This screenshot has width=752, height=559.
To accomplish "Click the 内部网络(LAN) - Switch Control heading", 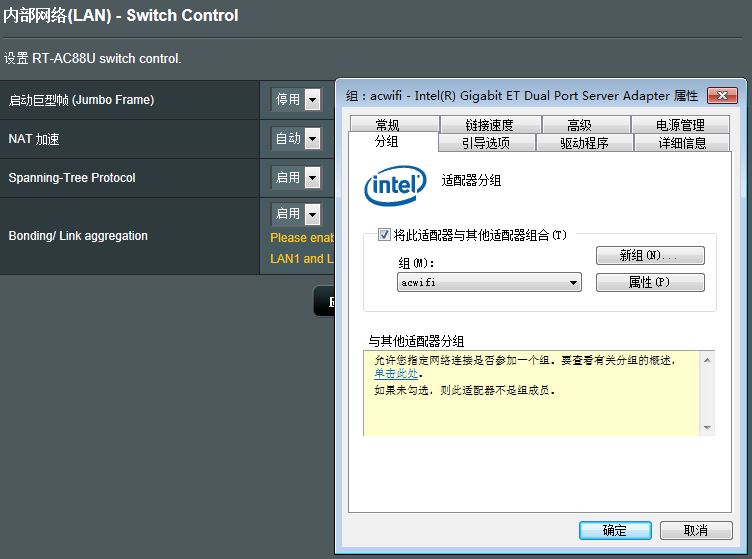I will click(121, 15).
